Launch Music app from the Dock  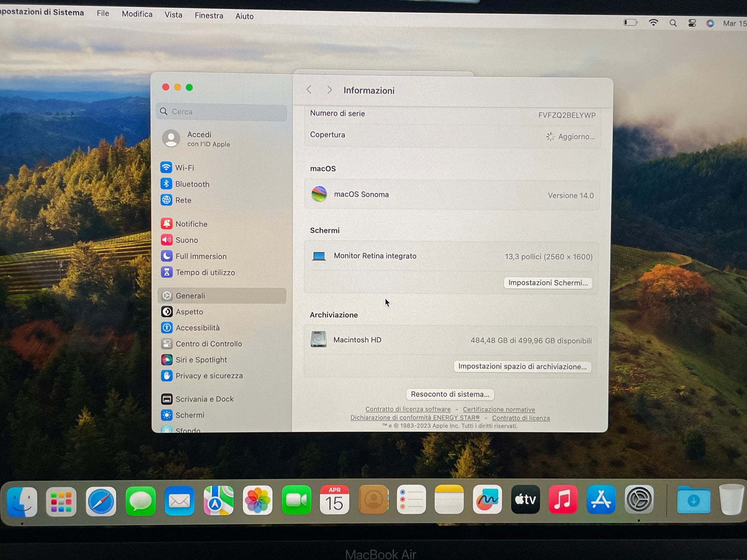click(563, 499)
